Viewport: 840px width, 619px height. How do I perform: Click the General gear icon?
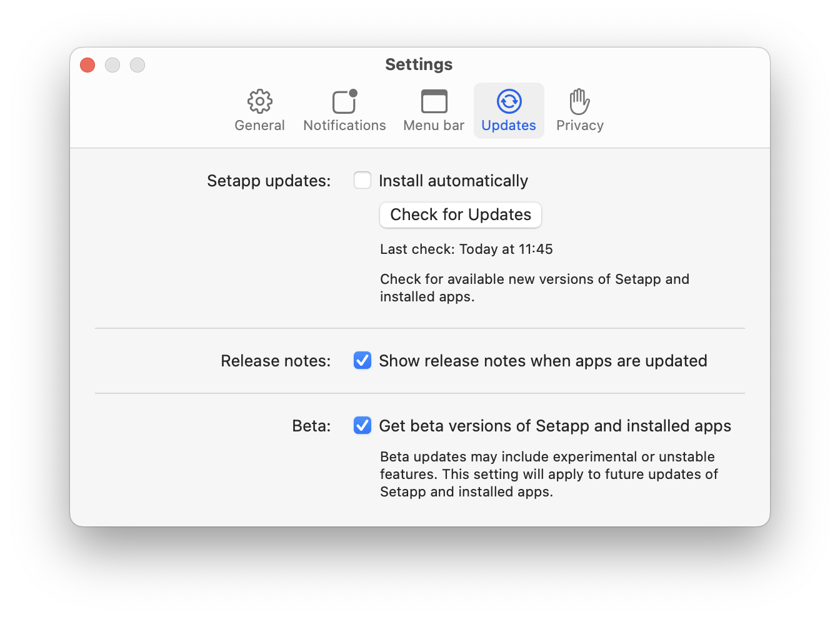(x=259, y=101)
